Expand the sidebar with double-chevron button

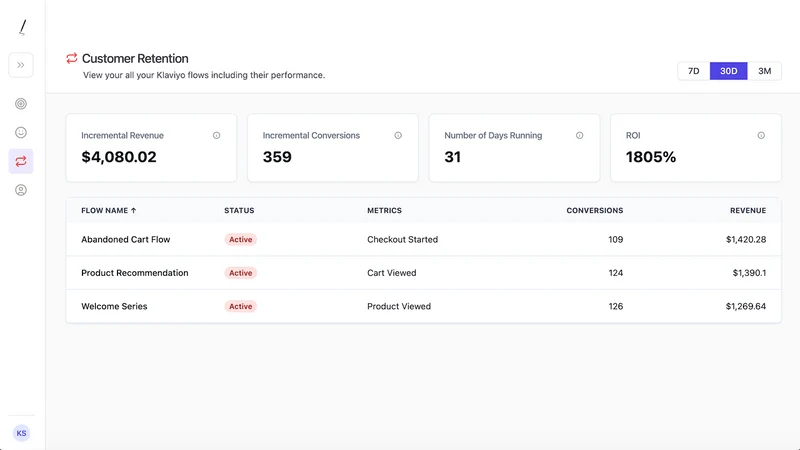click(21, 65)
